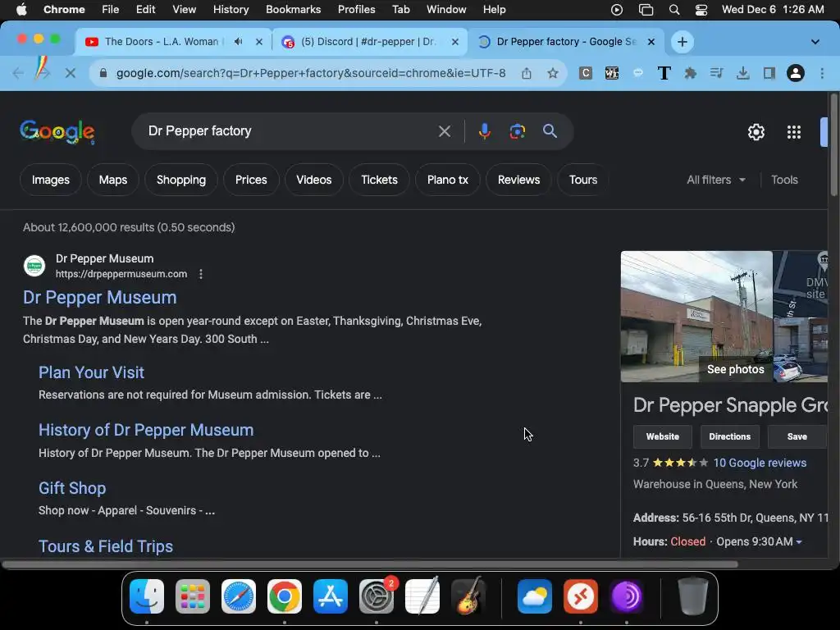
Task: Share this page from the address bar
Action: point(526,73)
